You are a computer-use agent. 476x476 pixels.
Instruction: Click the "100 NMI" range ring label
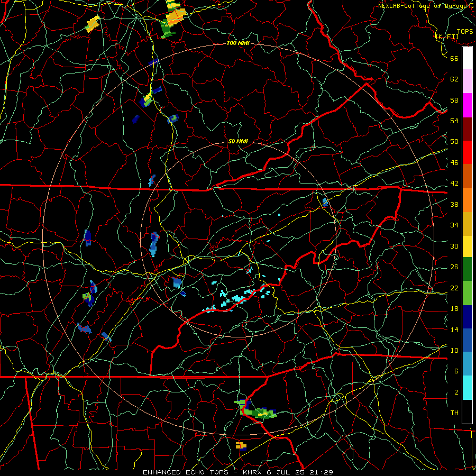click(x=238, y=43)
